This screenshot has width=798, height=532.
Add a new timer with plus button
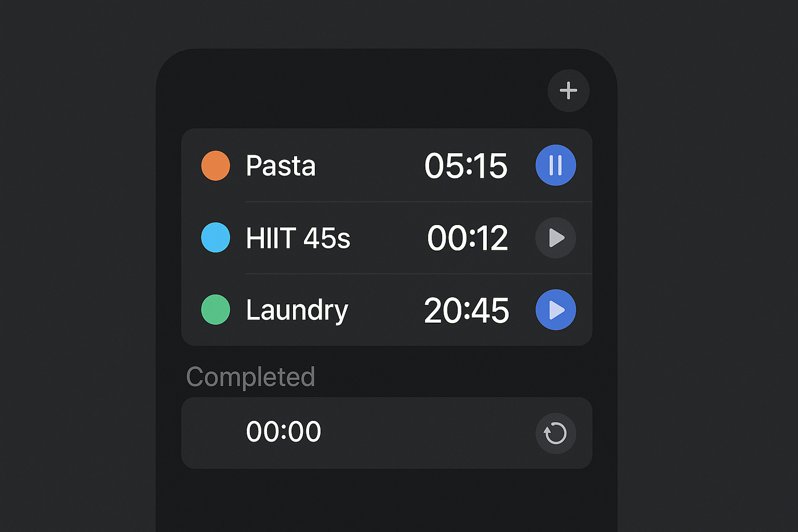pyautogui.click(x=568, y=90)
